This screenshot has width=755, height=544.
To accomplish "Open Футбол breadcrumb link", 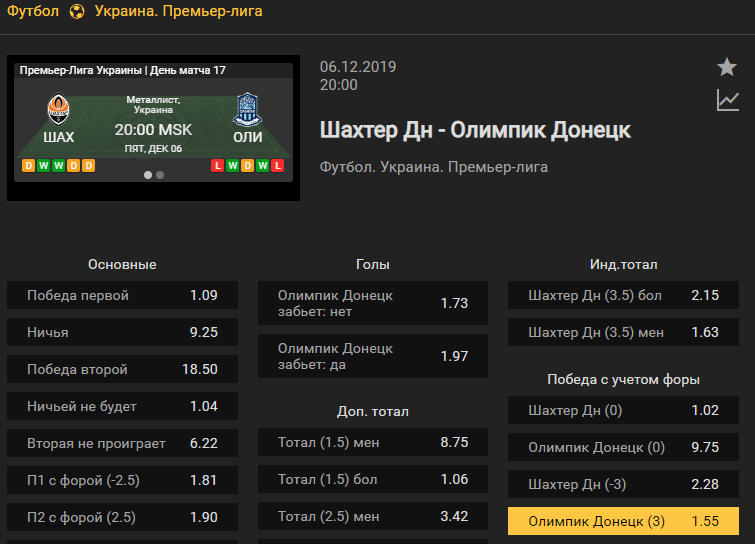I will [33, 11].
